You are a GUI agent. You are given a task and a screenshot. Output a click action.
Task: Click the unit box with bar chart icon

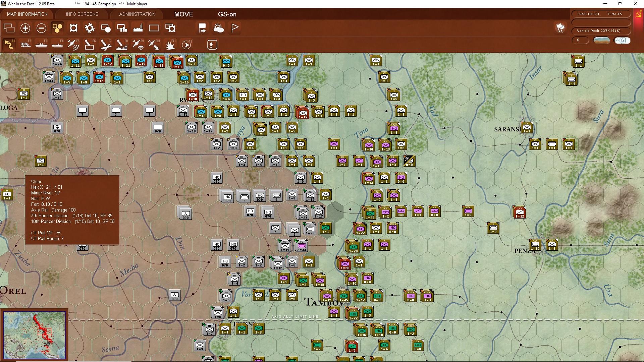122,28
